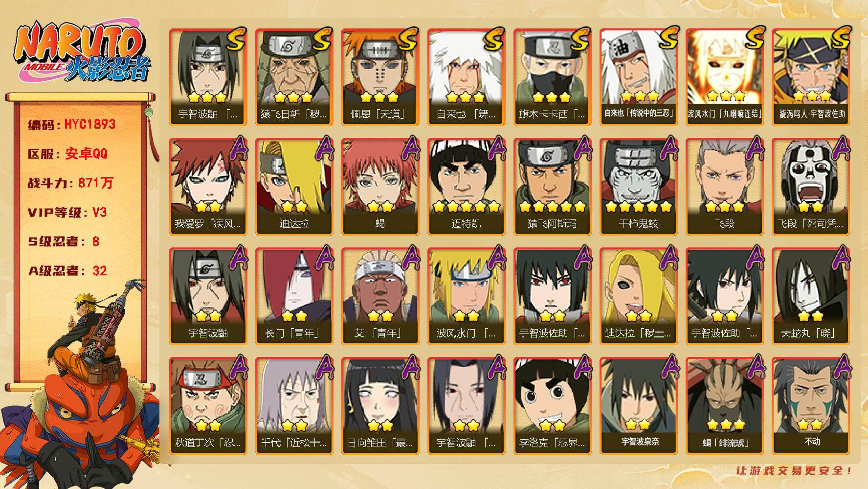Select the 蝎「绯流琥」 card
The image size is (868, 489).
[724, 406]
